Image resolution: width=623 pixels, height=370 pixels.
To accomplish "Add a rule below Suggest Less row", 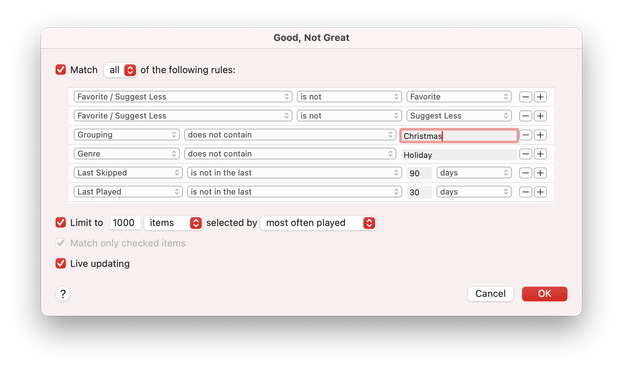I will pos(540,116).
